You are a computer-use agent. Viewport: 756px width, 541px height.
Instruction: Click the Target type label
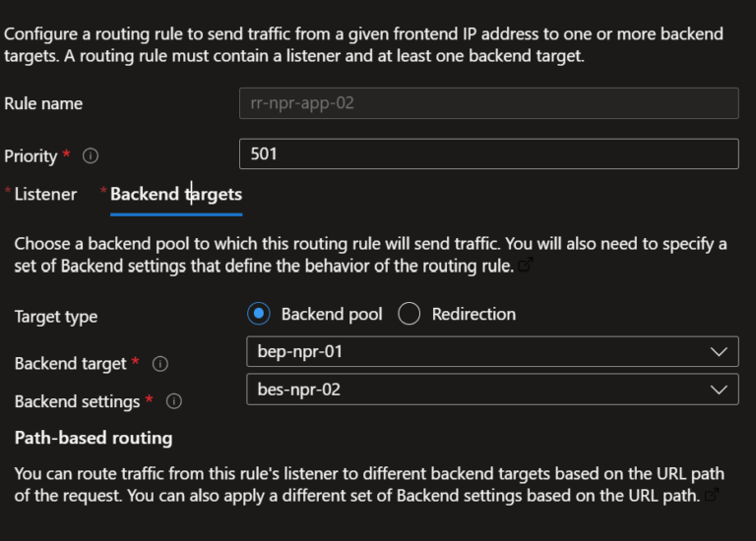[56, 317]
